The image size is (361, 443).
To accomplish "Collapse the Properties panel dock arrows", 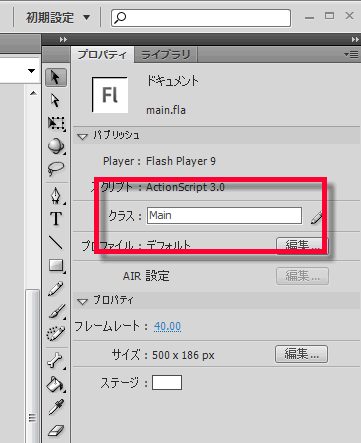I will click(x=355, y=40).
